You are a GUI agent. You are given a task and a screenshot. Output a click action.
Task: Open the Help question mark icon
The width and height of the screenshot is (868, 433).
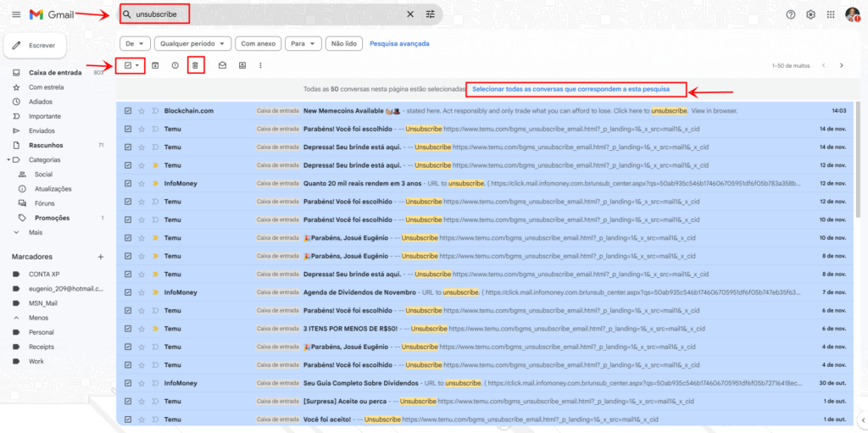(791, 14)
